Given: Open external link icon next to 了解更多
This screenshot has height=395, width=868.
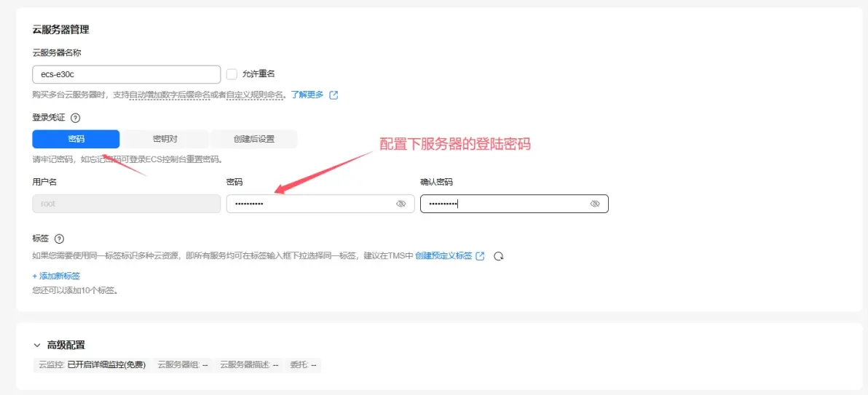Looking at the screenshot, I should (x=334, y=95).
